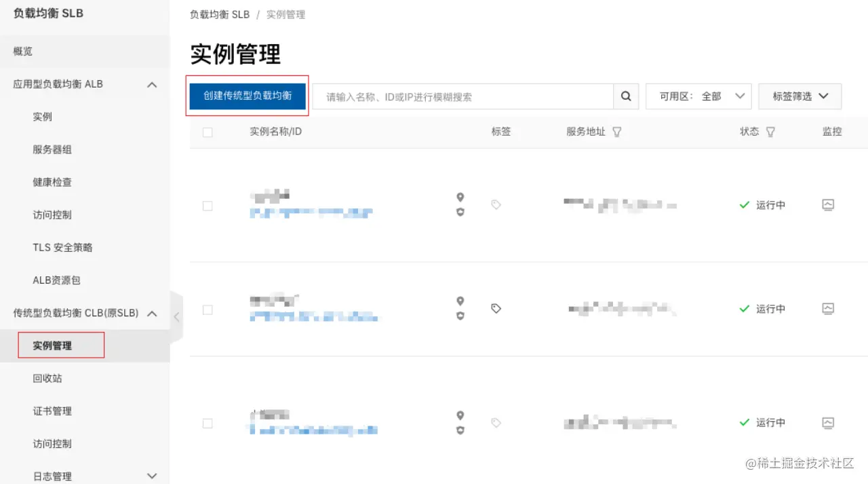Click the 标签 column header
Screen dimensions: 868x484
501,132
